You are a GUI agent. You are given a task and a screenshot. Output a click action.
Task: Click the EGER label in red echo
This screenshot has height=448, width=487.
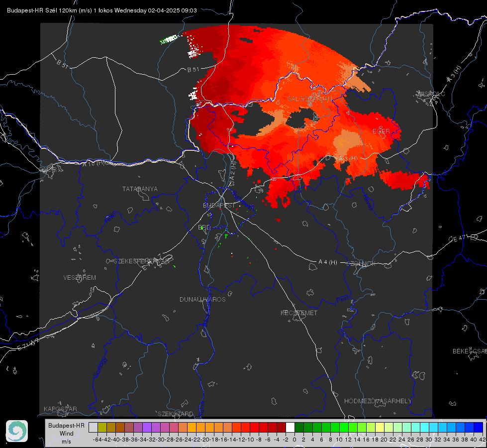[381, 131]
